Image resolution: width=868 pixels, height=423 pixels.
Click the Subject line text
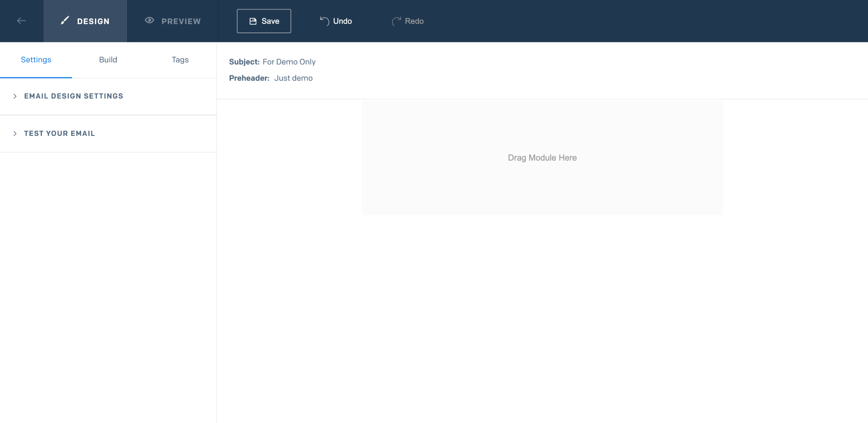pos(289,62)
